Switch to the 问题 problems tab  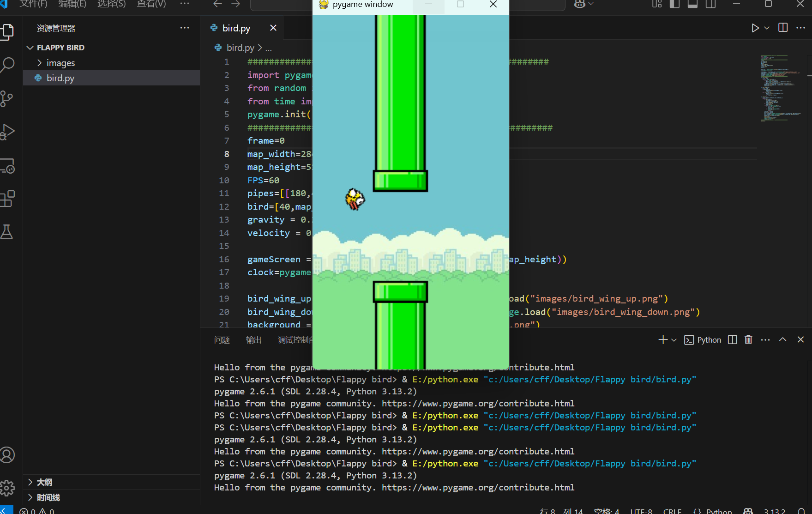[x=222, y=340]
